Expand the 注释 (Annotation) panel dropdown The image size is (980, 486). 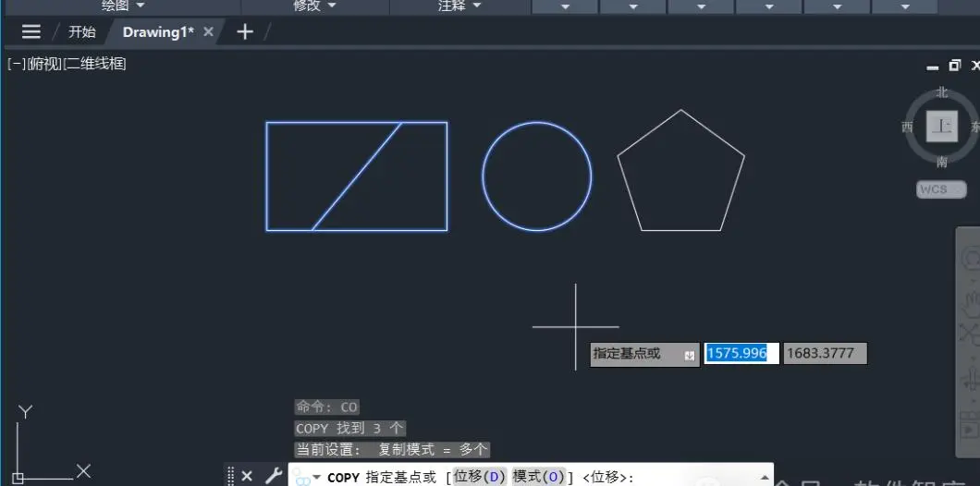pyautogui.click(x=459, y=6)
